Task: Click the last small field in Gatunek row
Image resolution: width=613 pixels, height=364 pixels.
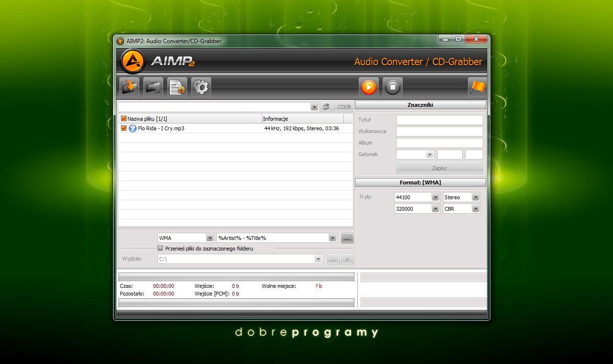Action: coord(474,154)
